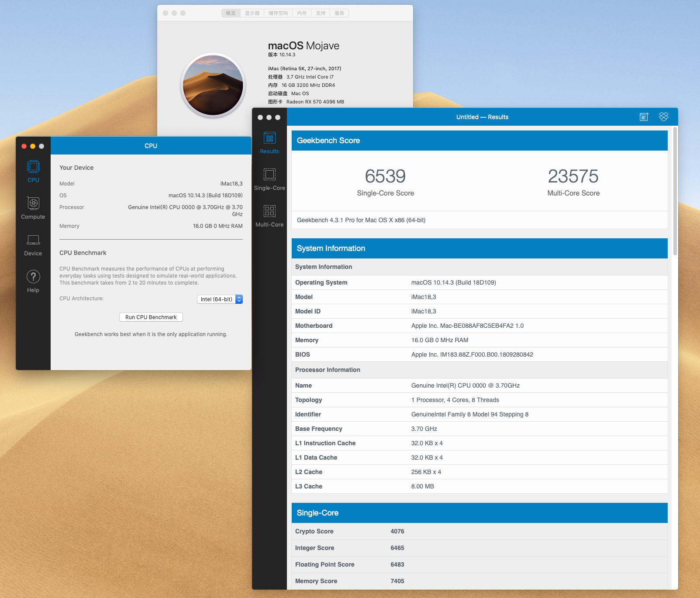This screenshot has height=598, width=700.
Task: Click the L1 Data Cache row
Action: click(479, 457)
